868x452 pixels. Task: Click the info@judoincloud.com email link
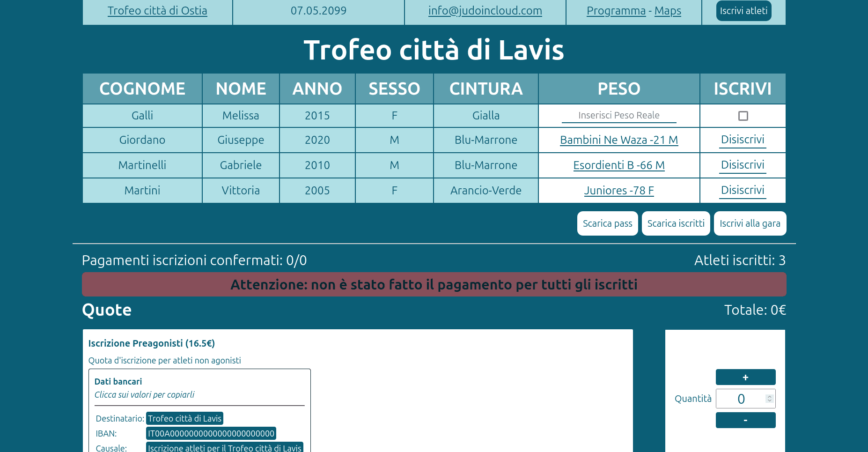pos(485,11)
